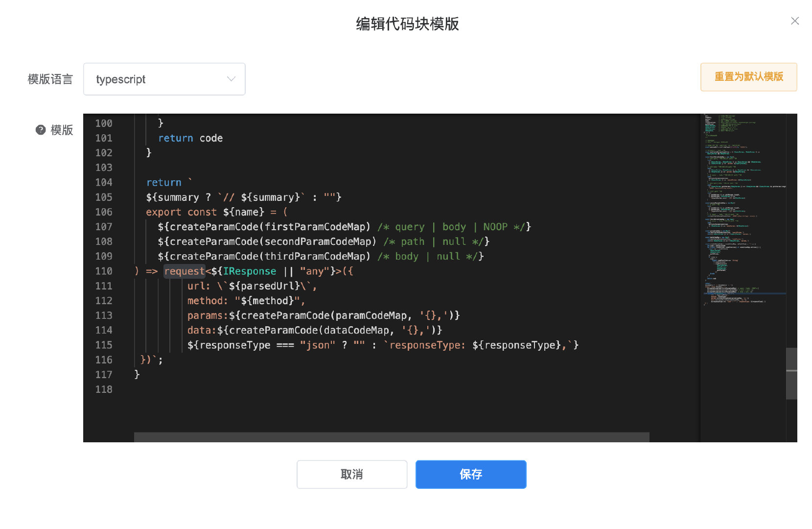Click 'secondParamCodeMap' on line 108

318,241
